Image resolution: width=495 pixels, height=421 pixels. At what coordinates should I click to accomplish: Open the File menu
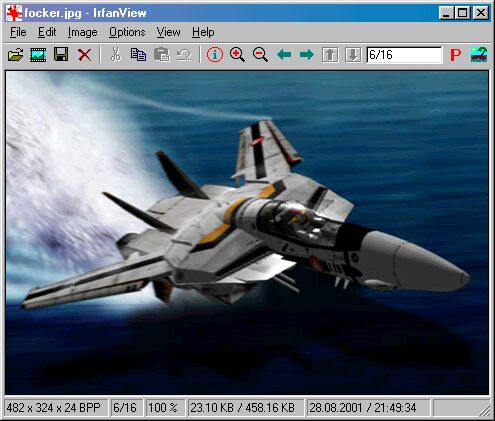coord(18,32)
